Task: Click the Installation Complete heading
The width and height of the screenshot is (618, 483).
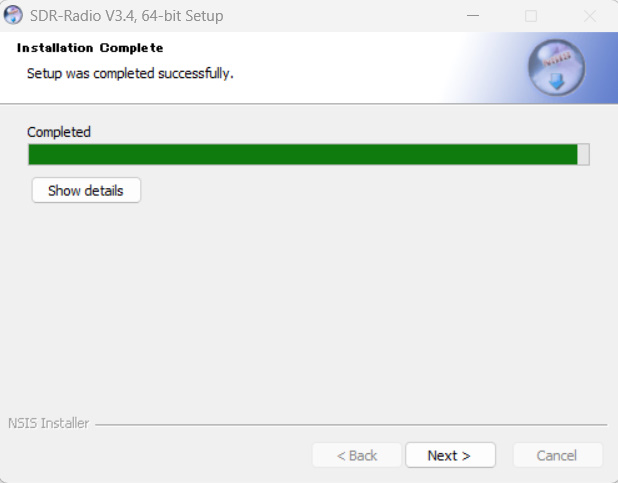Action: (x=90, y=48)
